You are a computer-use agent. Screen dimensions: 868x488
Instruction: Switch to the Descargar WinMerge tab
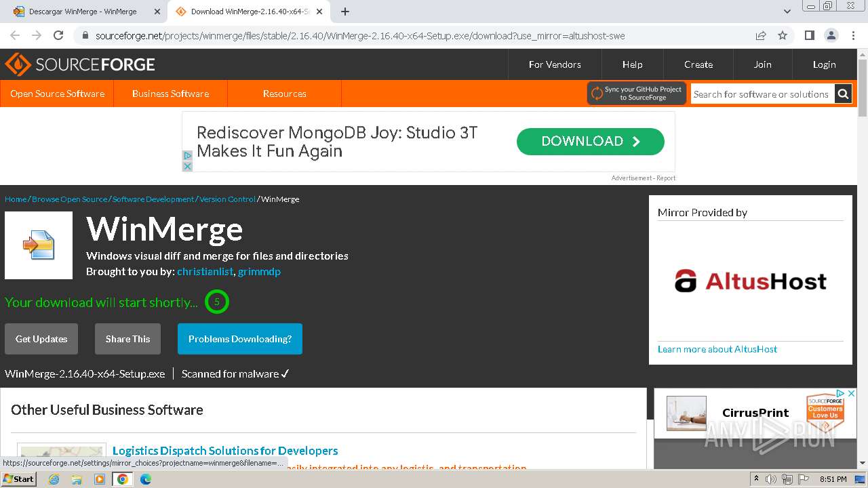click(x=83, y=12)
